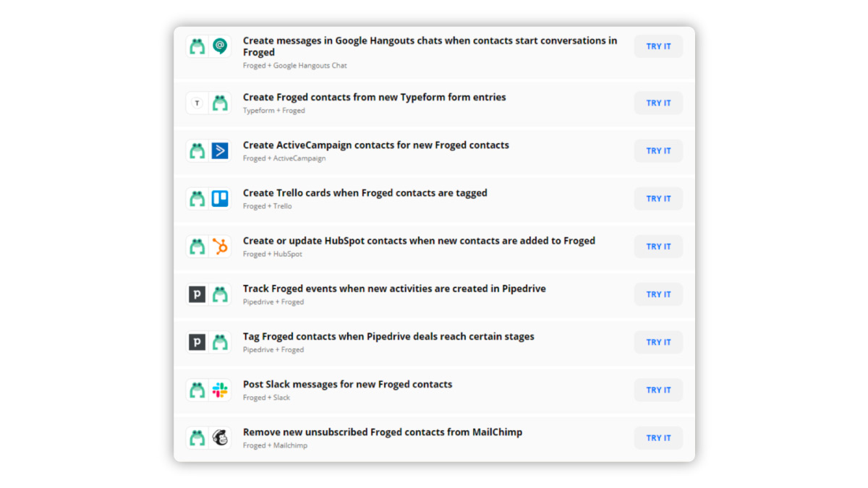Viewport: 868px width, 488px height.
Task: Click the Froged icon in the Trello row
Action: pos(197,199)
